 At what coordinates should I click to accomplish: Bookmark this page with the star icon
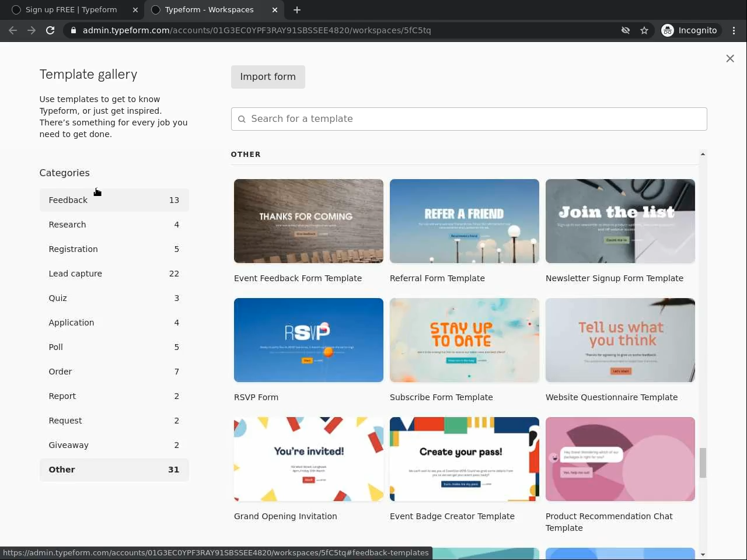[644, 30]
